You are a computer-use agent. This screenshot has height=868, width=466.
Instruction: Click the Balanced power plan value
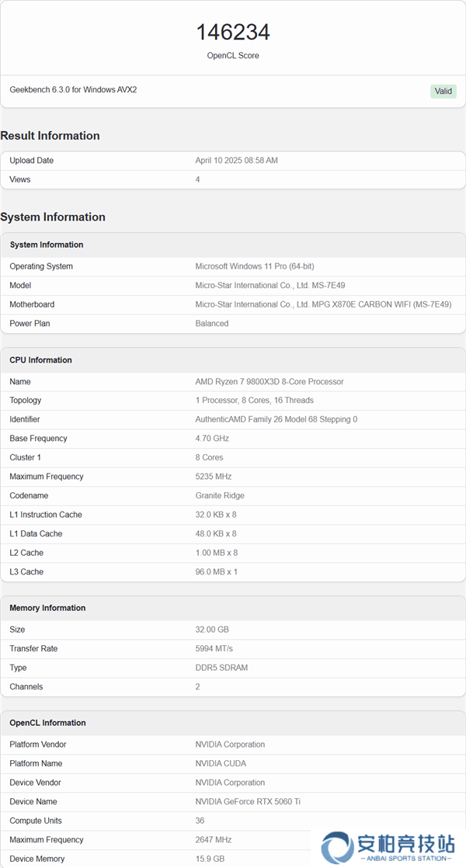211,323
